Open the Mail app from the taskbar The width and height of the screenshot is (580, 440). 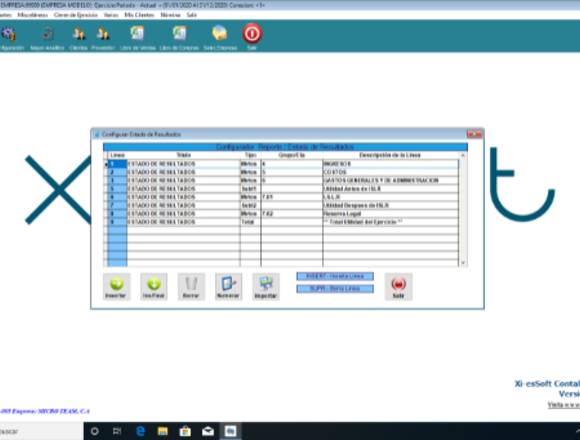tap(208, 431)
